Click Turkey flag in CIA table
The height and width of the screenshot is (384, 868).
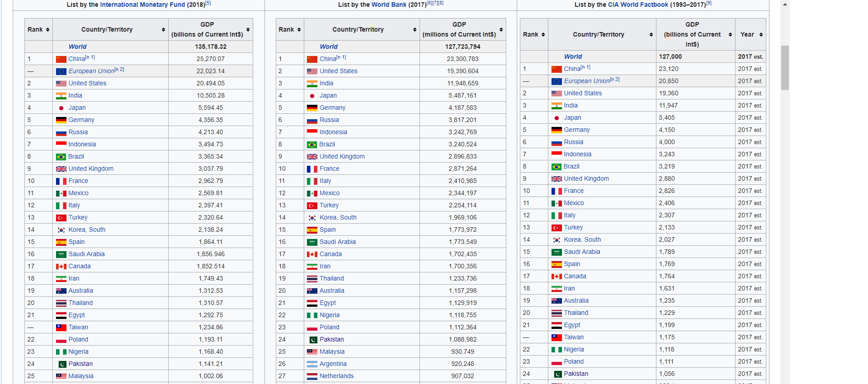(x=557, y=228)
